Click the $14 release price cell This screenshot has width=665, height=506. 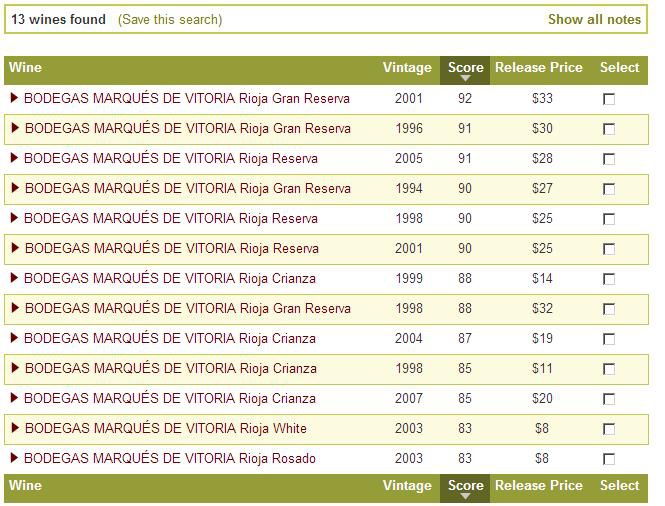[542, 278]
